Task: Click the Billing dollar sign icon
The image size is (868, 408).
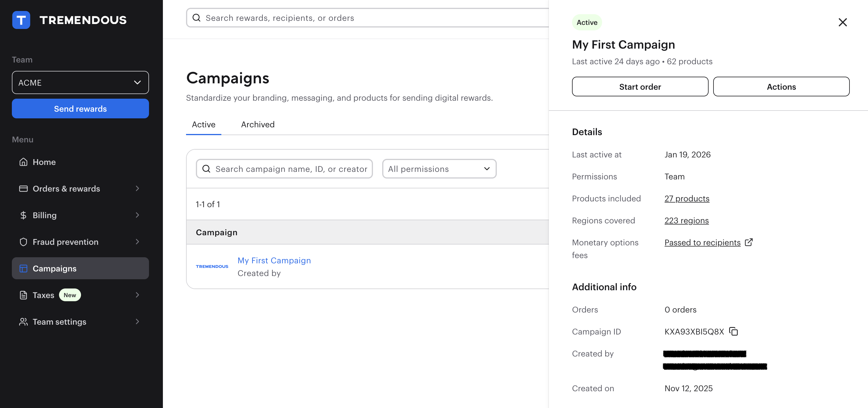Action: 23,215
